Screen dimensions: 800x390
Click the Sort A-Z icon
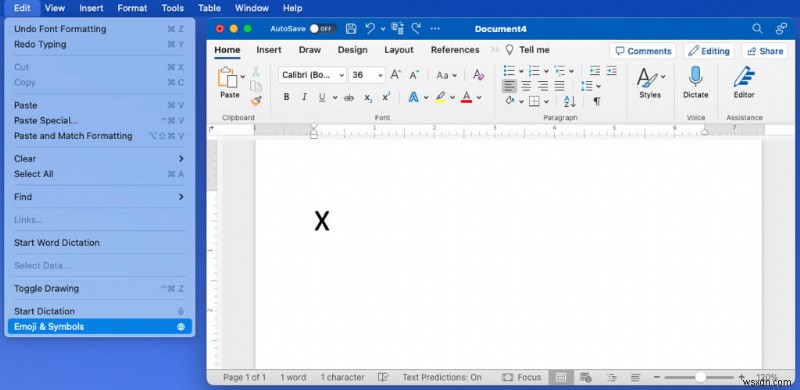pos(569,101)
